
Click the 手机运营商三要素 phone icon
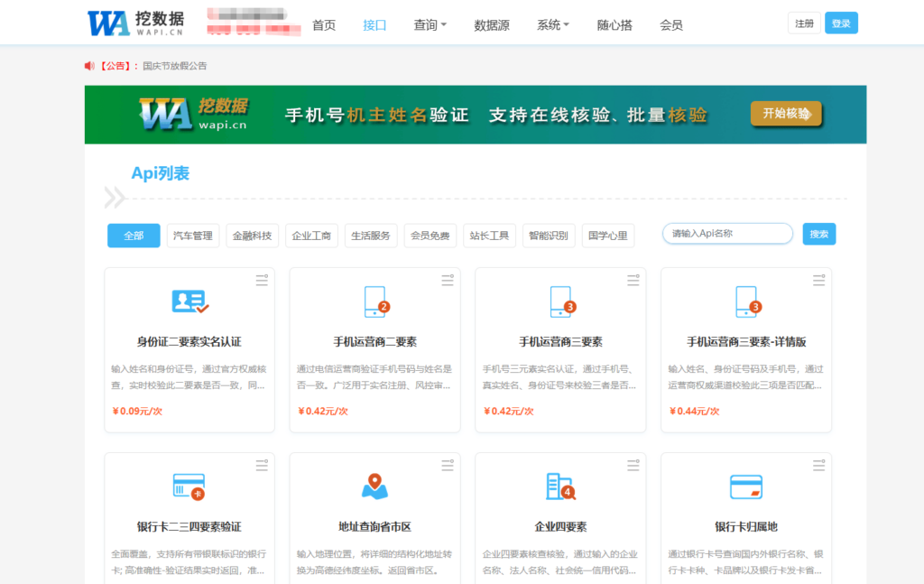pyautogui.click(x=561, y=301)
